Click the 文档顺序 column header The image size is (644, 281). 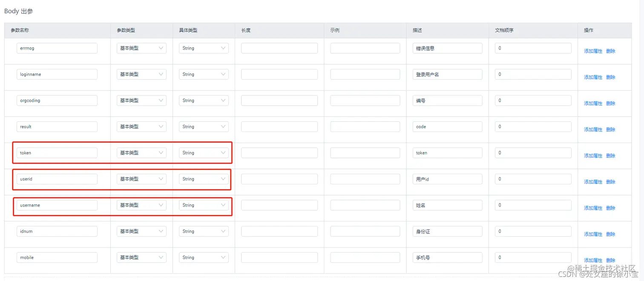(504, 31)
